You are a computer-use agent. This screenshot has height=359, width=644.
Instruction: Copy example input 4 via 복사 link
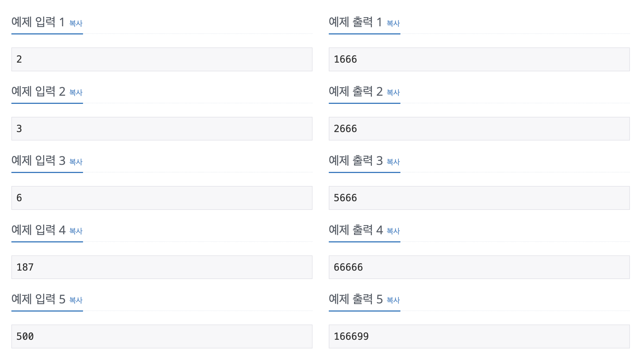pos(76,231)
